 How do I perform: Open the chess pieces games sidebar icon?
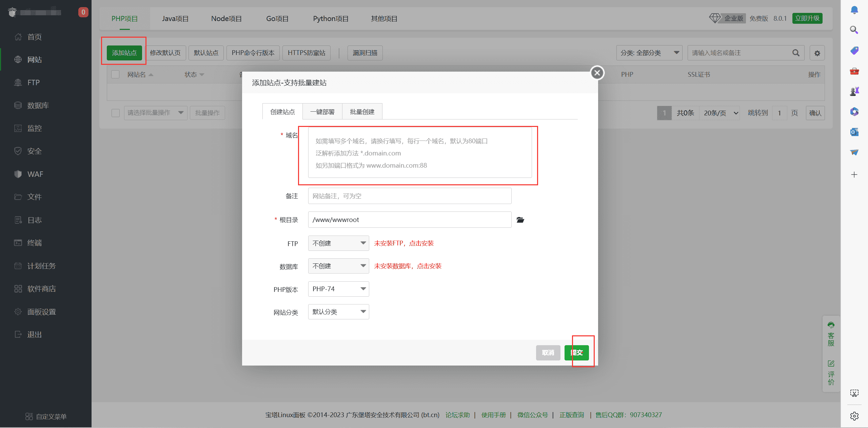point(854,91)
